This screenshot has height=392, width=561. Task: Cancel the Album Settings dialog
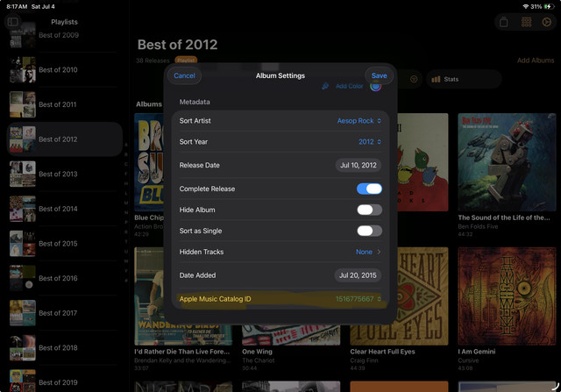click(x=184, y=75)
